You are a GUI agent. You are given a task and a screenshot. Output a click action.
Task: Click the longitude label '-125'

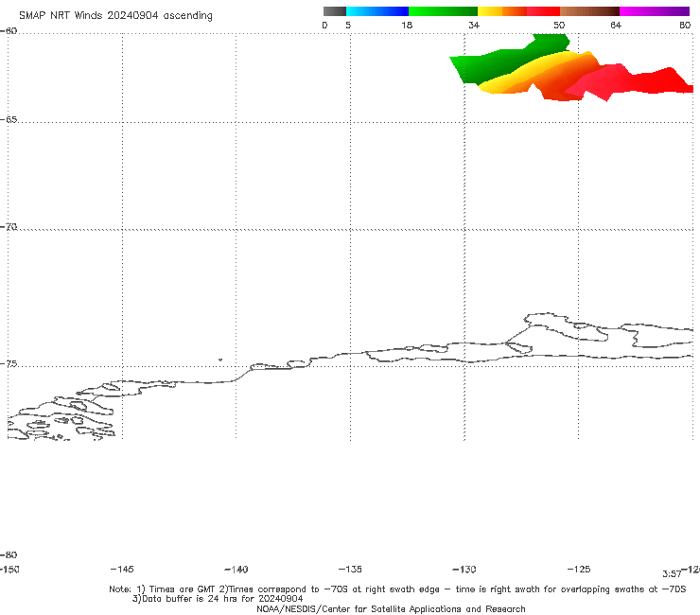[579, 569]
